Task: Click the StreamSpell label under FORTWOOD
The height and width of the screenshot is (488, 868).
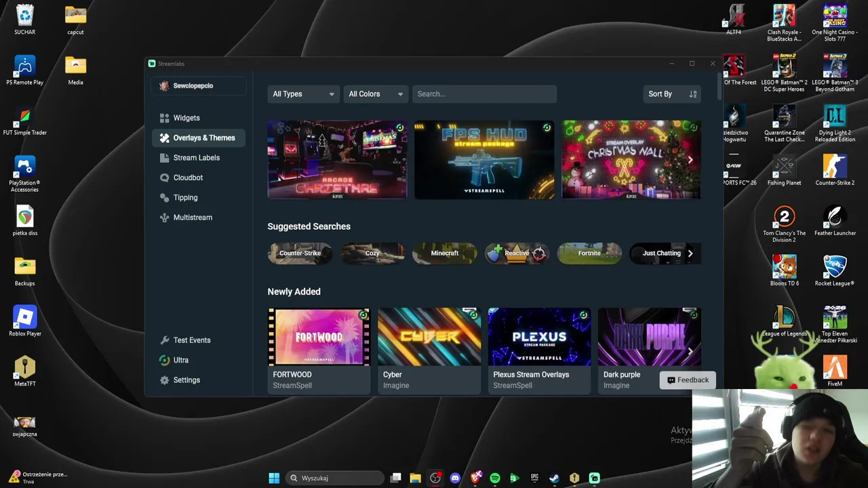Action: click(292, 386)
